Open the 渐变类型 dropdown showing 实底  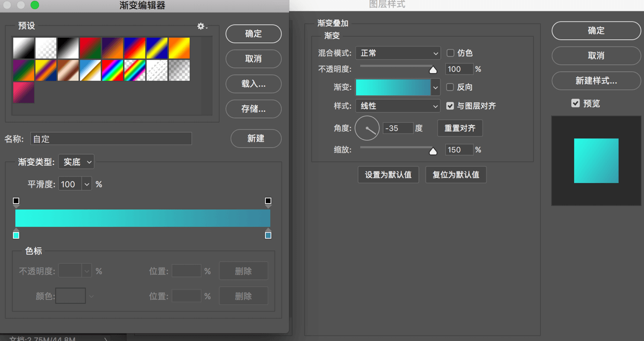point(76,162)
